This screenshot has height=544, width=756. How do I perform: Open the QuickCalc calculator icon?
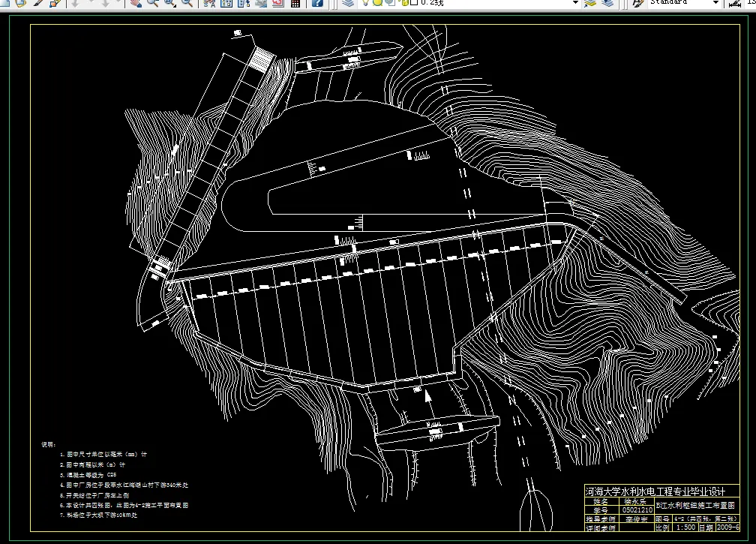point(295,3)
